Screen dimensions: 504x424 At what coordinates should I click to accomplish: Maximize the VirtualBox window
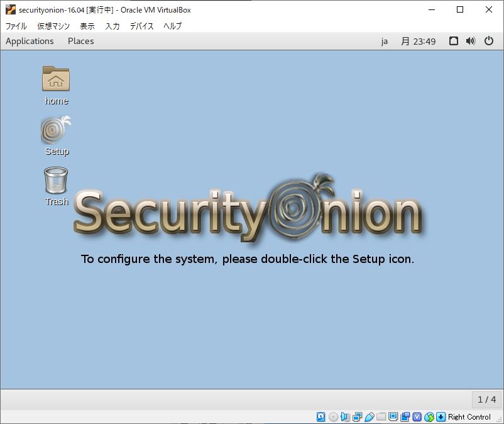tap(460, 9)
